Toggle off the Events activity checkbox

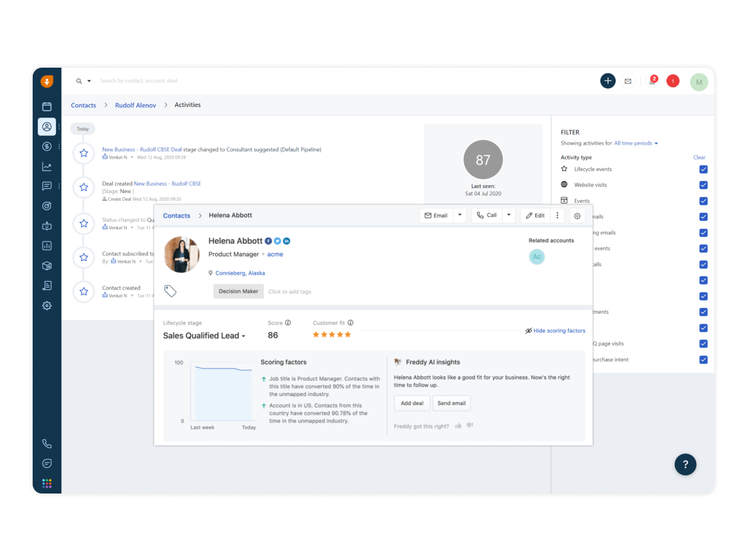tap(704, 201)
